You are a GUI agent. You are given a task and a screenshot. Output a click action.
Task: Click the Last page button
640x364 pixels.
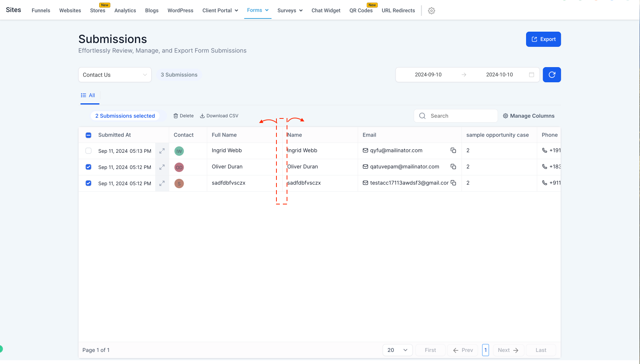(541, 350)
